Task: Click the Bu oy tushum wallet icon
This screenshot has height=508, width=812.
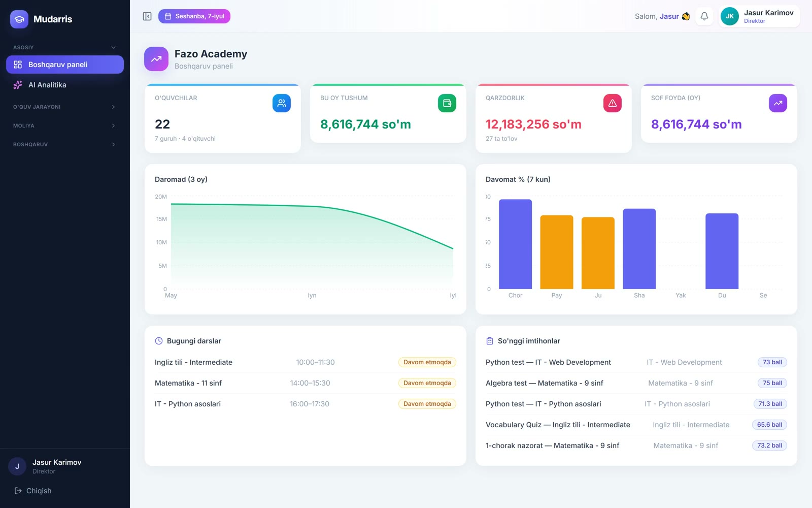Action: pos(447,103)
